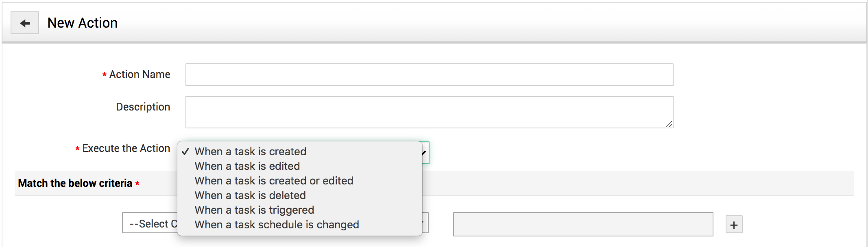Add a criteria row with plus icon

tap(734, 225)
